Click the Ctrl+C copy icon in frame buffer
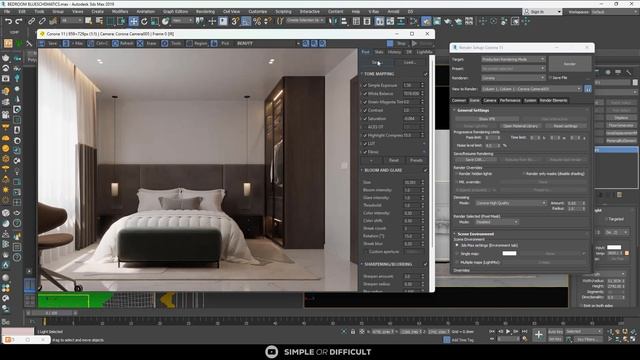Image resolution: width=640 pixels, height=360 pixels. pos(91,43)
